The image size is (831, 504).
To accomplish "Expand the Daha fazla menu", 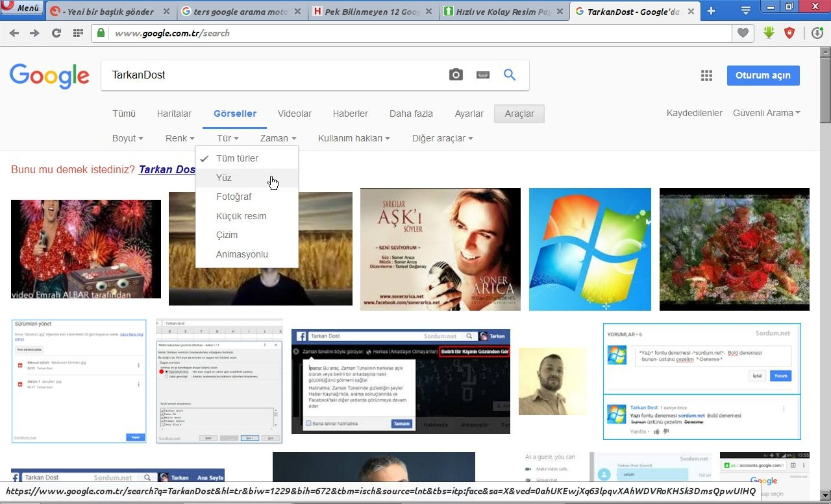I will tap(411, 114).
